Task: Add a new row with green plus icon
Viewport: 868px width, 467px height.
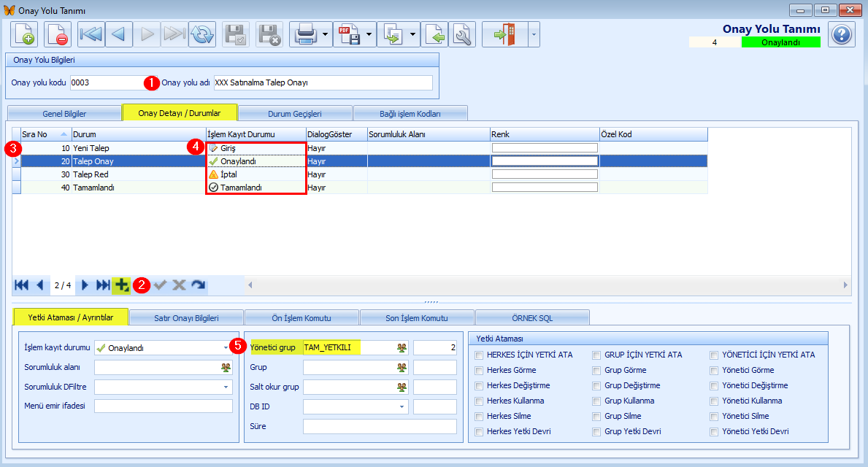Action: (121, 285)
